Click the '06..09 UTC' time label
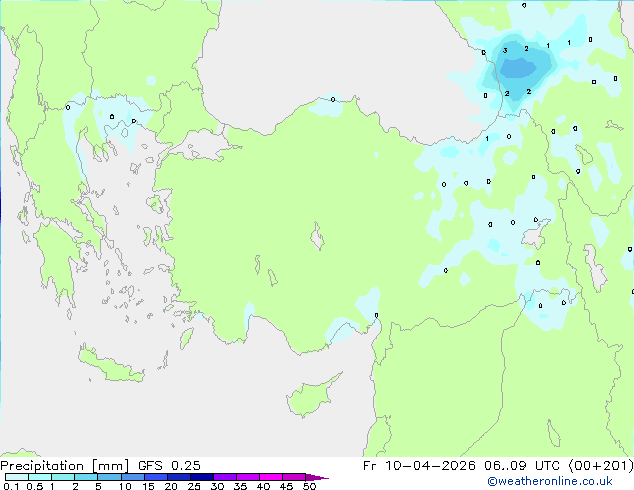634x490 pixels. coord(522,466)
